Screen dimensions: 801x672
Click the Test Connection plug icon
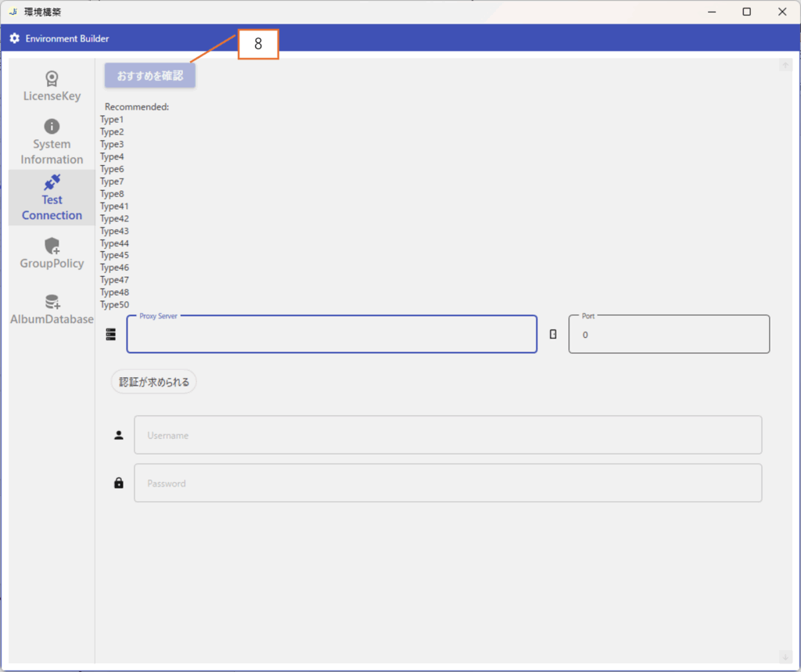(x=52, y=182)
